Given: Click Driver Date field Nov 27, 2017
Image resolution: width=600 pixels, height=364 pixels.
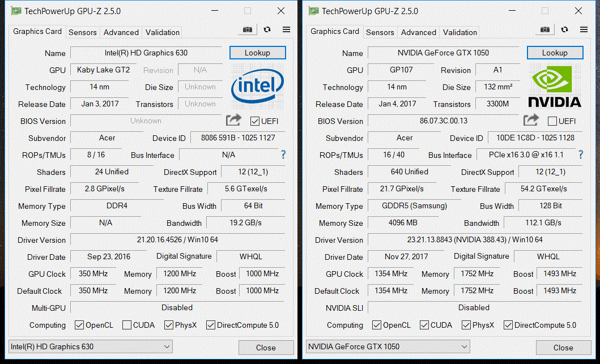Looking at the screenshot, I should [406, 256].
